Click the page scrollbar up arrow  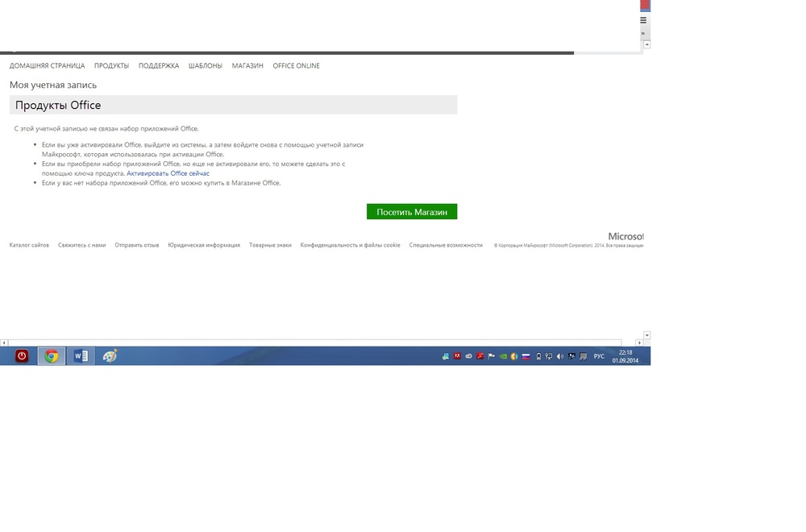tap(646, 44)
